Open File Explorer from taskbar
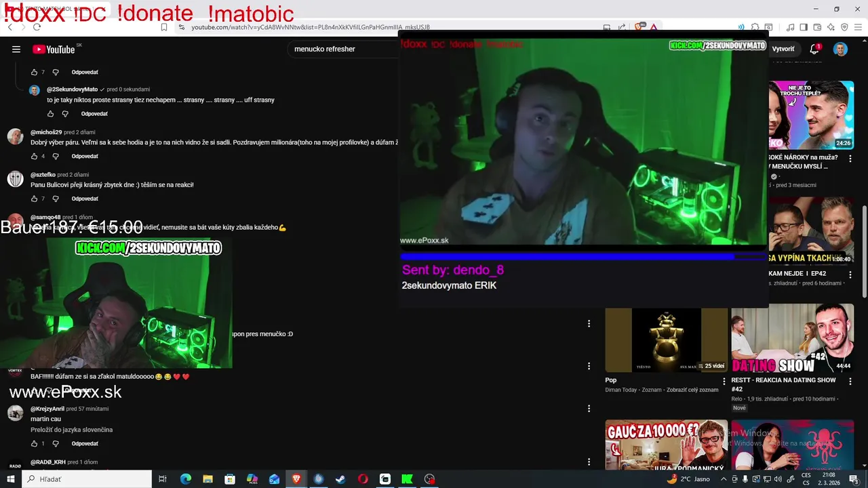Image resolution: width=868 pixels, height=488 pixels. 208,479
